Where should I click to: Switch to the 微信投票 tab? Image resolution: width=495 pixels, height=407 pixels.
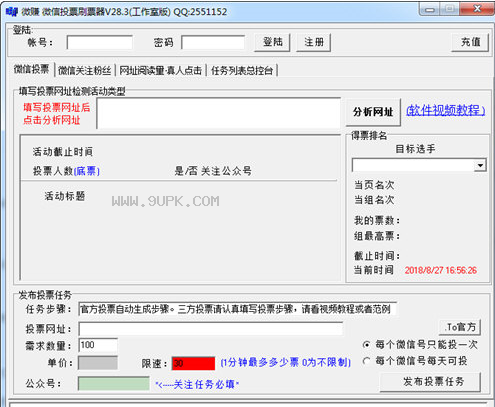click(x=31, y=69)
